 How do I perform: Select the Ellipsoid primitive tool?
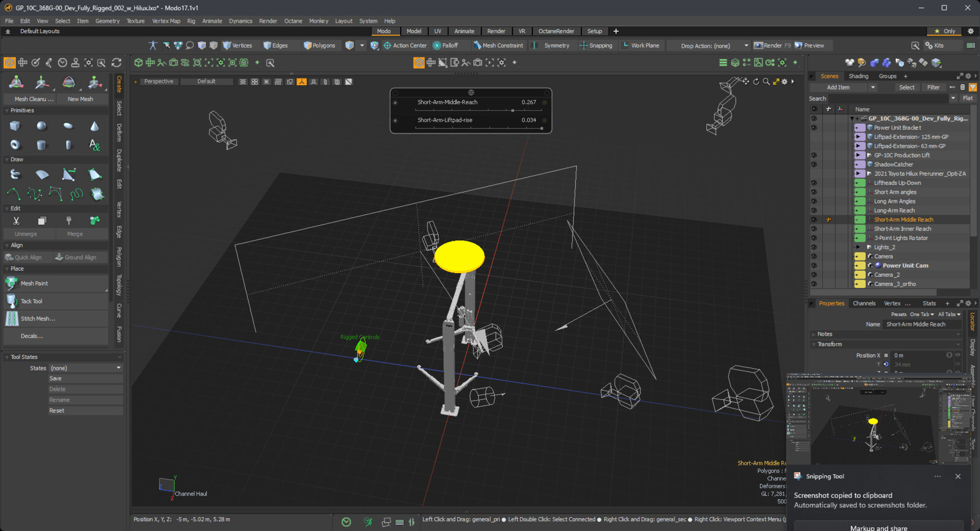(68, 126)
